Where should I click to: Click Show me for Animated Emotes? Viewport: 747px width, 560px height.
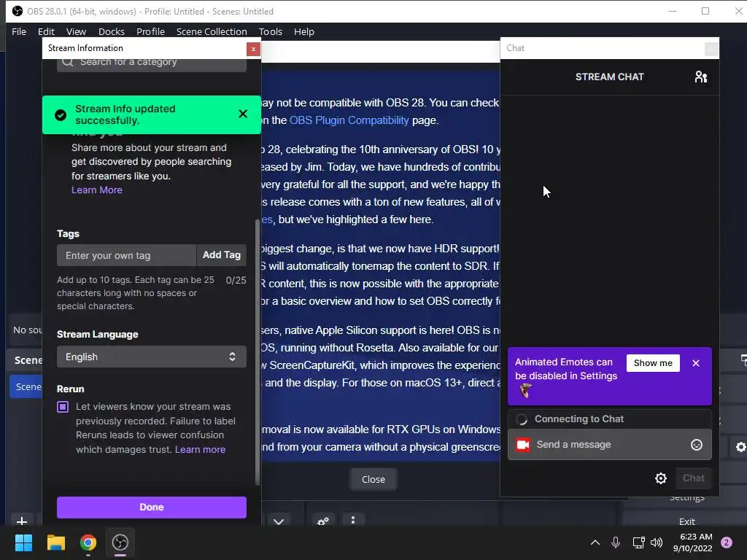click(x=653, y=363)
